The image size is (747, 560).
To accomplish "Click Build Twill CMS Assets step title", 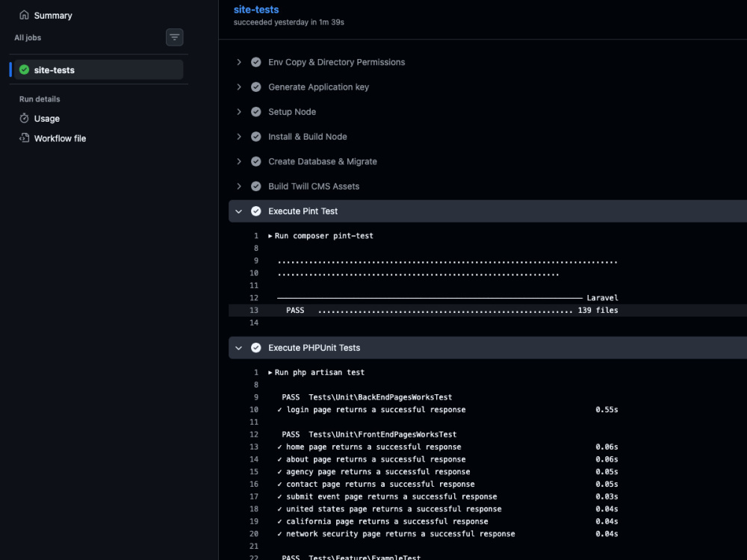I will 314,186.
